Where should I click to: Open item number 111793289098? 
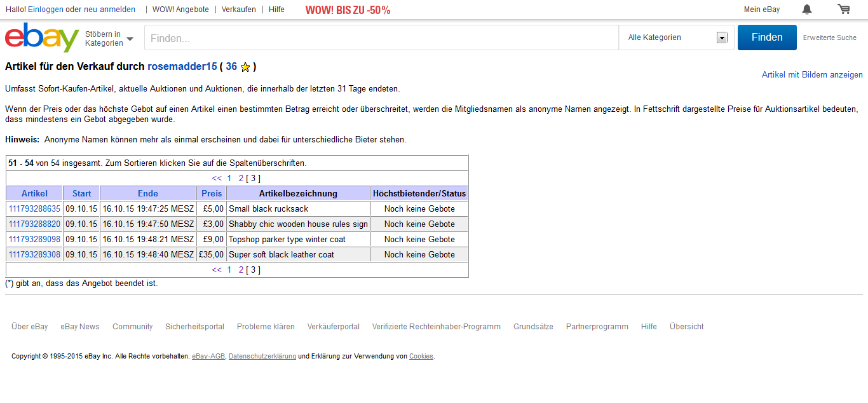click(34, 239)
